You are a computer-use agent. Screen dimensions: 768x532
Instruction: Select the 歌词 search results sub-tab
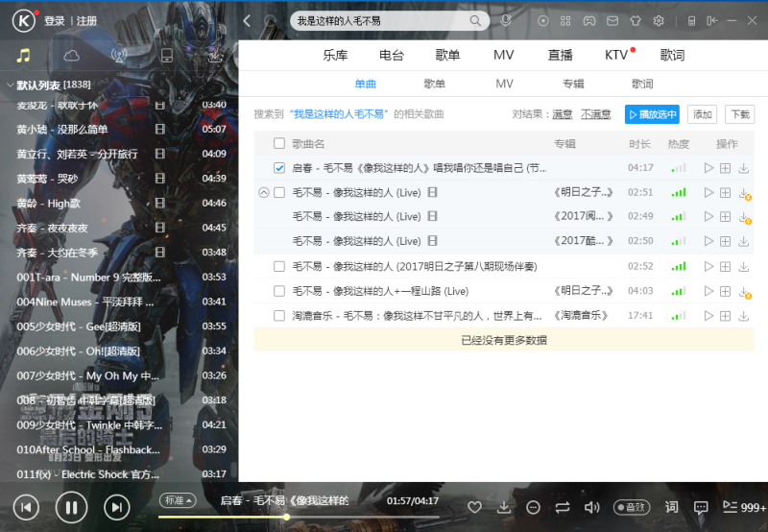(642, 84)
